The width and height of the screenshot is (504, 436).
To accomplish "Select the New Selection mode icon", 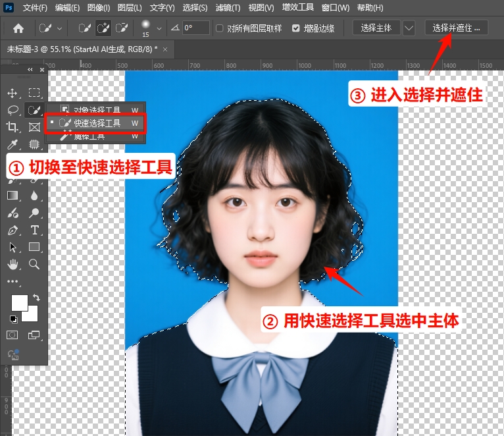I will (x=84, y=28).
